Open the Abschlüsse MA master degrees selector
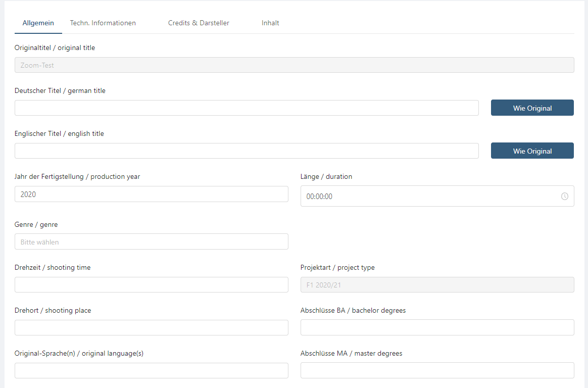The image size is (588, 388). [x=437, y=370]
